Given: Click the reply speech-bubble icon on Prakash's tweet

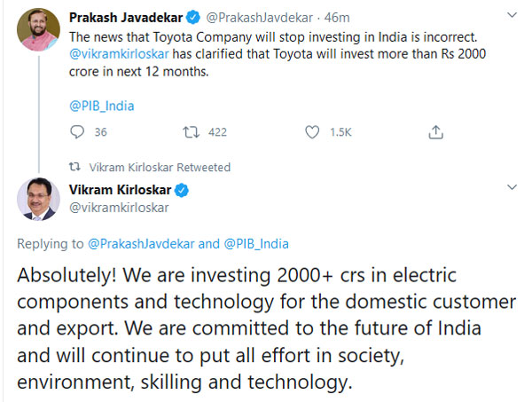Looking at the screenshot, I should tap(76, 132).
